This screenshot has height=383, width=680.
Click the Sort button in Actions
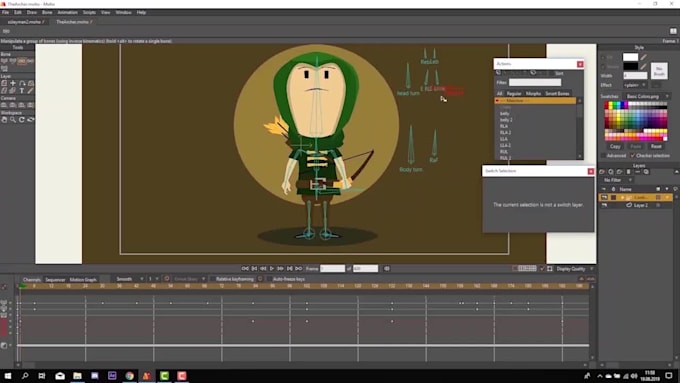click(559, 73)
